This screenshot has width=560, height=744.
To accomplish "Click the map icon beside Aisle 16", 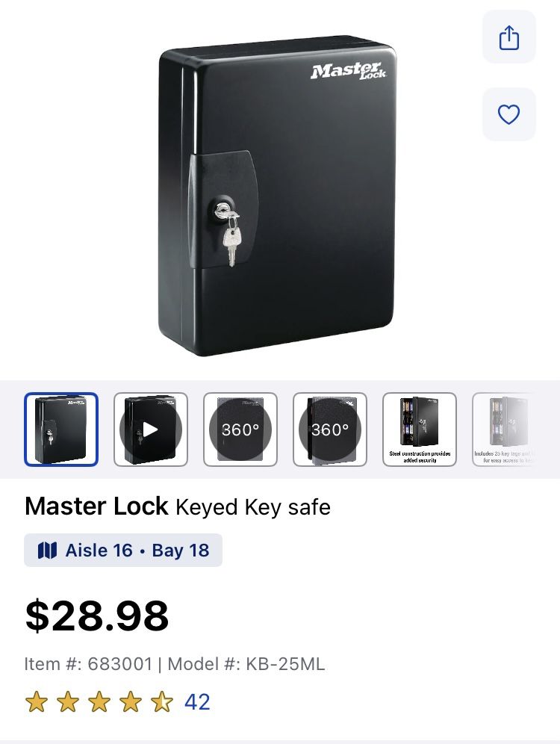I will click(47, 551).
